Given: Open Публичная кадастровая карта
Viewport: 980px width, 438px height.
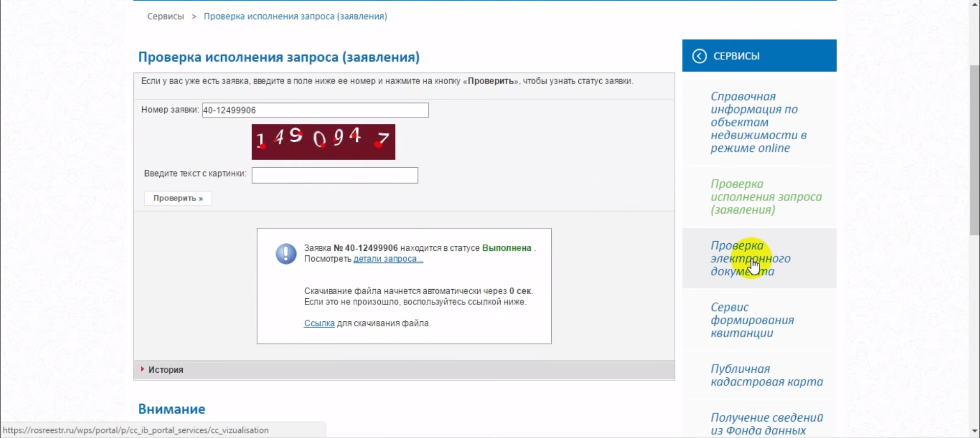Looking at the screenshot, I should pos(766,375).
